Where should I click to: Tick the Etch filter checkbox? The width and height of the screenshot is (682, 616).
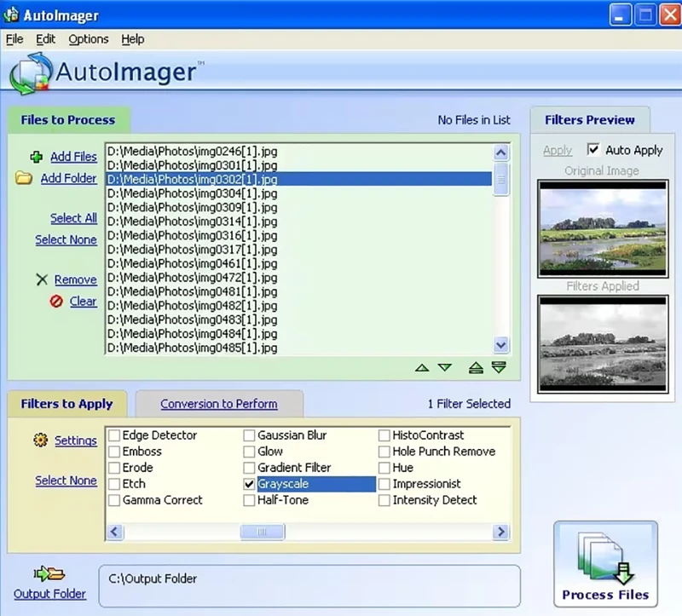pyautogui.click(x=114, y=484)
